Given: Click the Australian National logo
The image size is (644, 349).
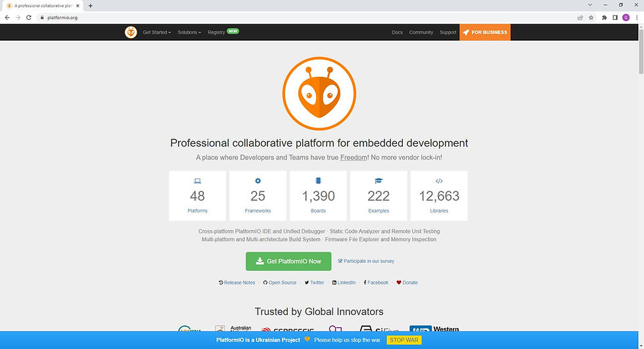Looking at the screenshot, I should (233, 329).
